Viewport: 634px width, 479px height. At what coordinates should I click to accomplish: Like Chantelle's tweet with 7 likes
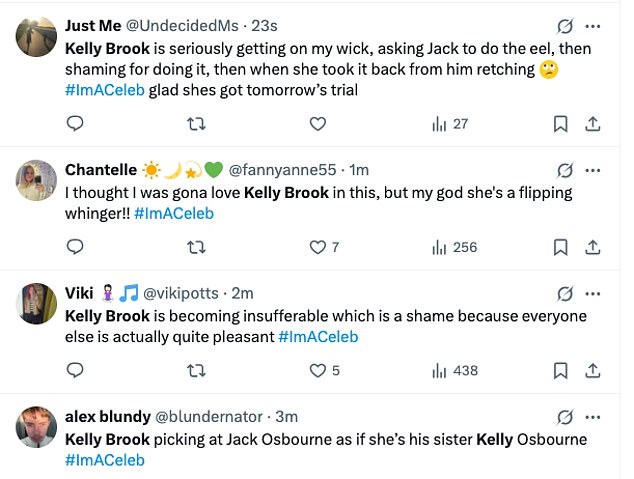pyautogui.click(x=318, y=247)
